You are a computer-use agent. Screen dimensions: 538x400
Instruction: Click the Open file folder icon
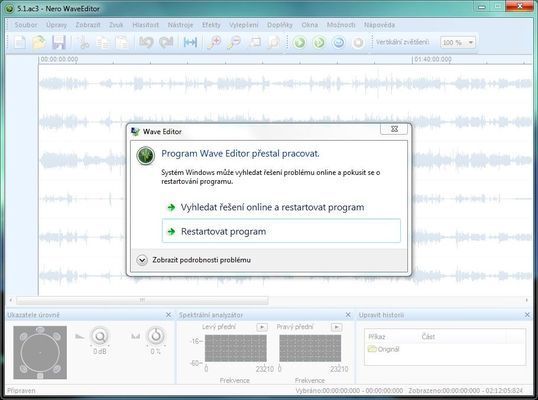(39, 43)
